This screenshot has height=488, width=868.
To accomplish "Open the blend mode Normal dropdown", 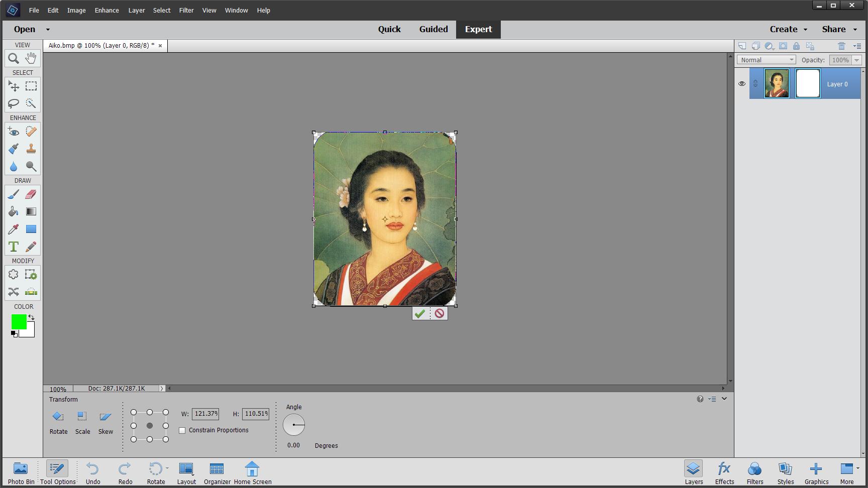I will (766, 60).
